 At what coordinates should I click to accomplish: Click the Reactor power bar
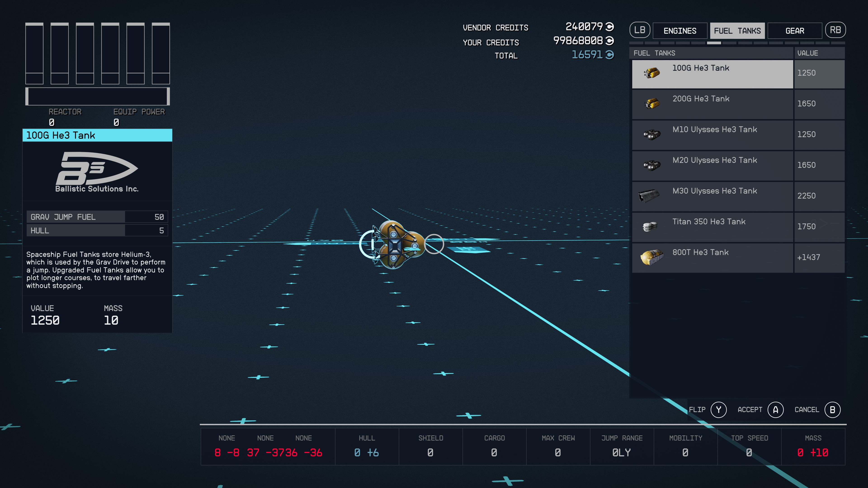coord(97,97)
